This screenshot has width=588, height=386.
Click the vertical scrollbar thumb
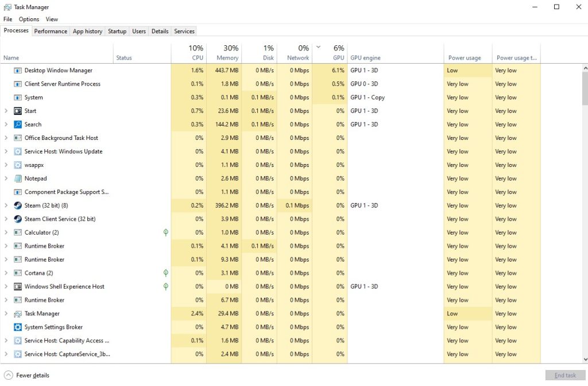point(585,88)
